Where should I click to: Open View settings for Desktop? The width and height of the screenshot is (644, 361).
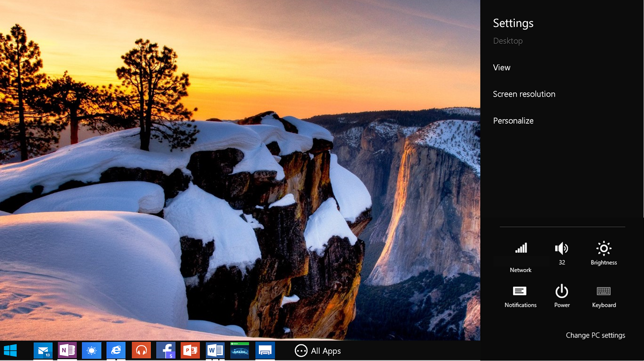tap(502, 68)
